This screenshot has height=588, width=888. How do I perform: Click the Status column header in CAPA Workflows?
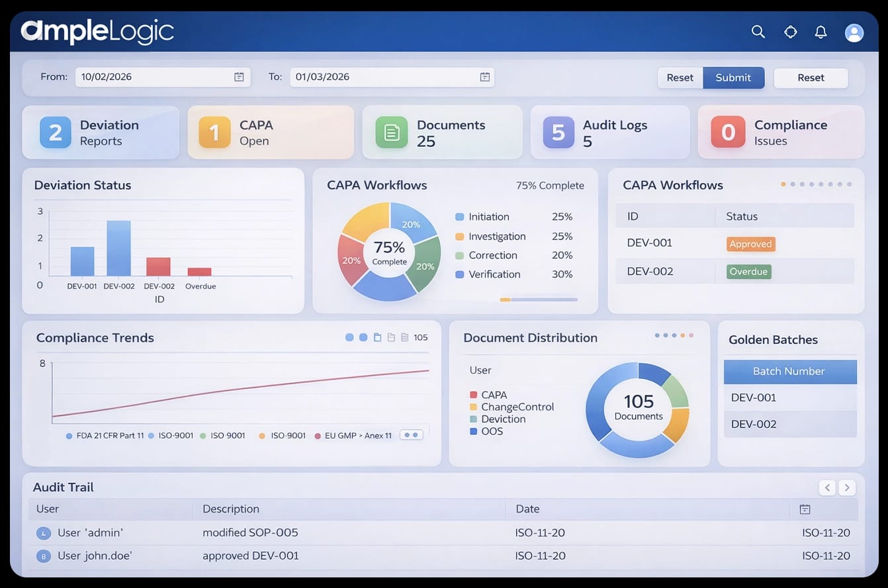[x=742, y=216]
